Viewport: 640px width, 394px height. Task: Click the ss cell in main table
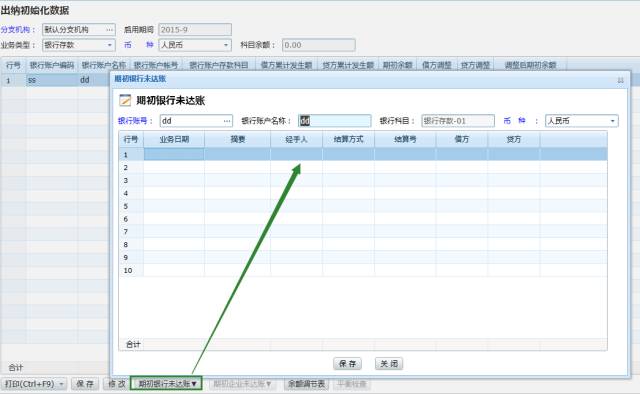[52, 80]
